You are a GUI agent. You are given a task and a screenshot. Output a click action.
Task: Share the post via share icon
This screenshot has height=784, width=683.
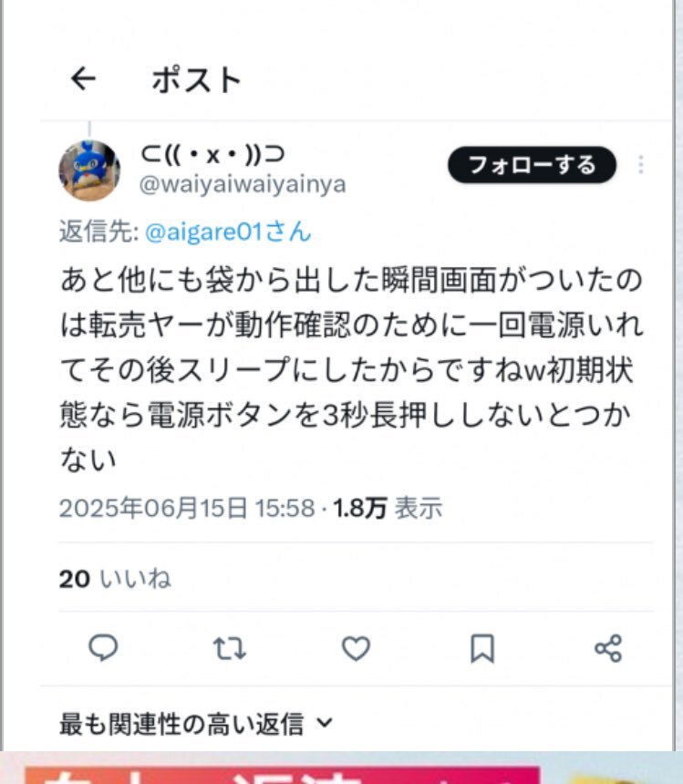[608, 648]
